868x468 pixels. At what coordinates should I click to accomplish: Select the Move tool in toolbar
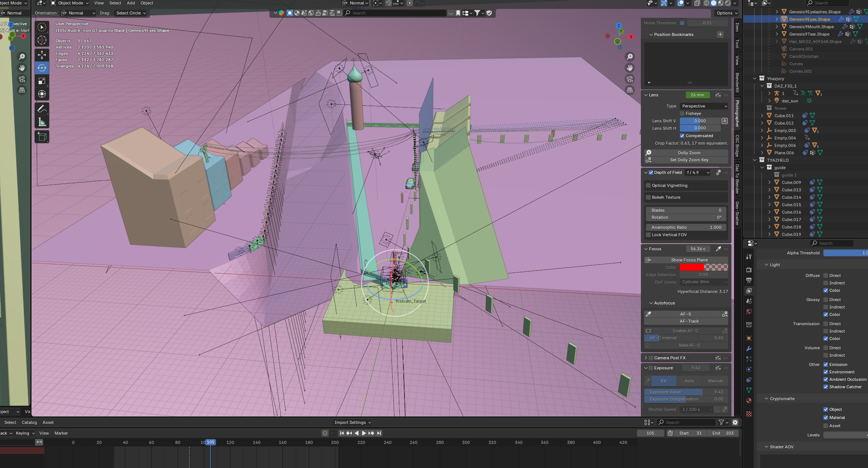point(42,55)
